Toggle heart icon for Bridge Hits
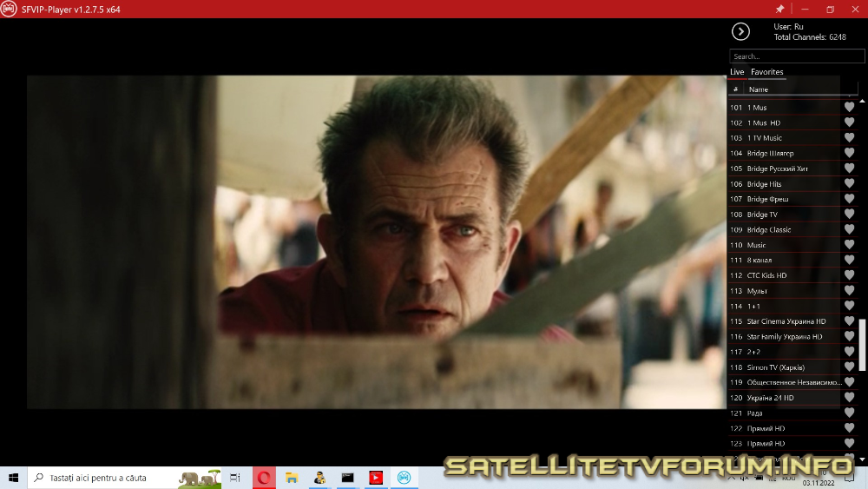Screen dimensions: 868x489 pos(849,183)
